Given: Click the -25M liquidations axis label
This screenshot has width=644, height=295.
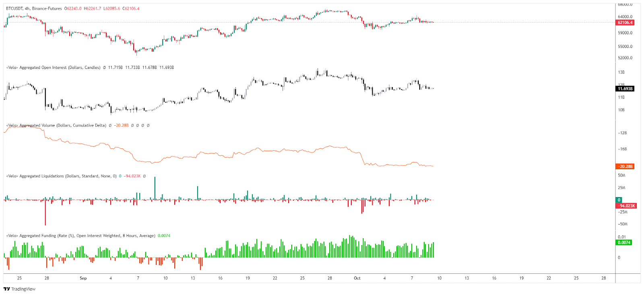Looking at the screenshot, I should coord(623,212).
